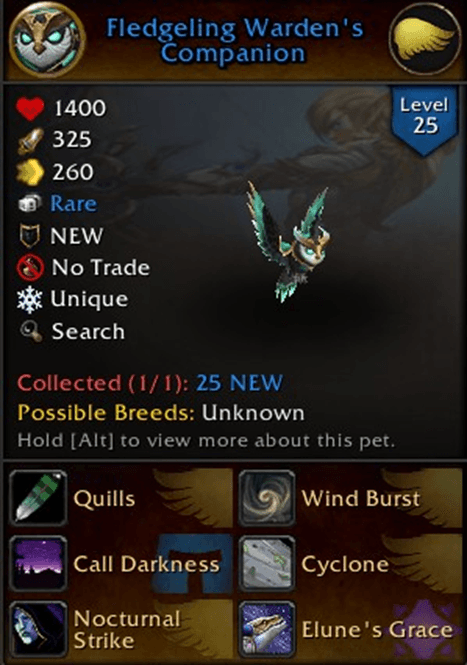Select the Cyclone ability icon

267,563
